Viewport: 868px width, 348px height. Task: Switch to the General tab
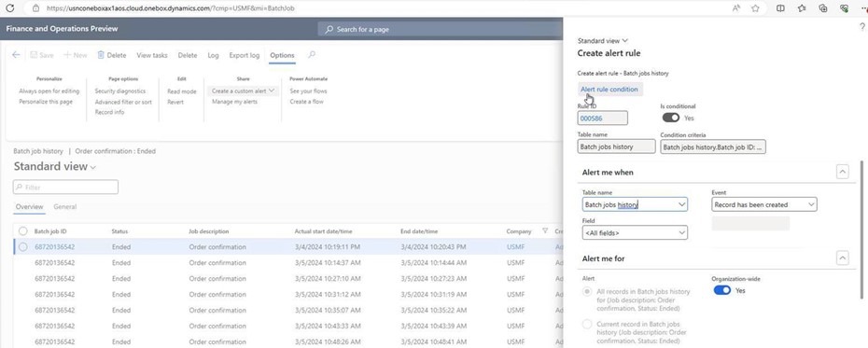[64, 207]
